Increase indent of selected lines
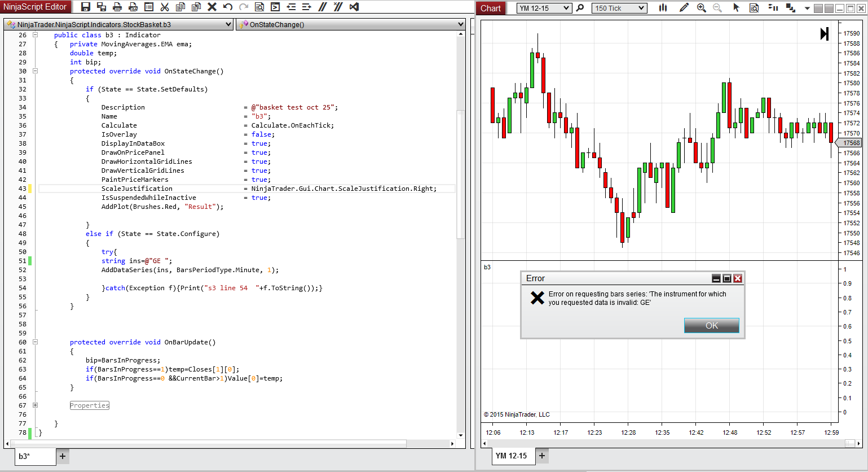868x472 pixels. [307, 7]
